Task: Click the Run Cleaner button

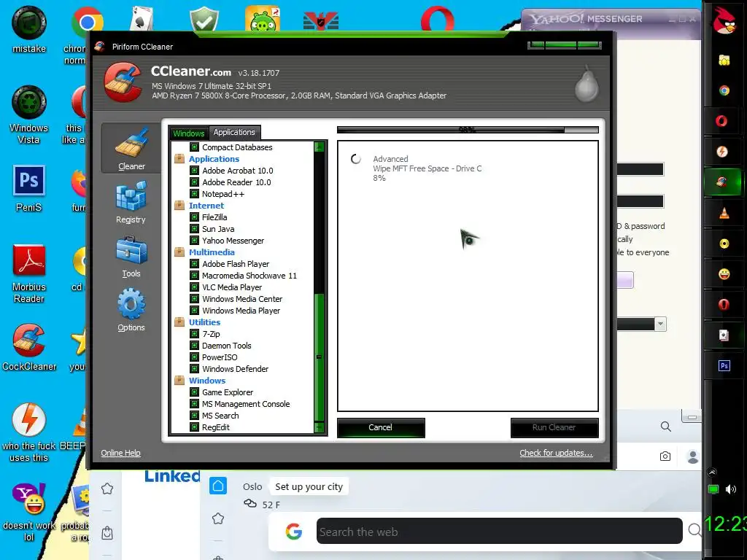Action: (x=554, y=427)
